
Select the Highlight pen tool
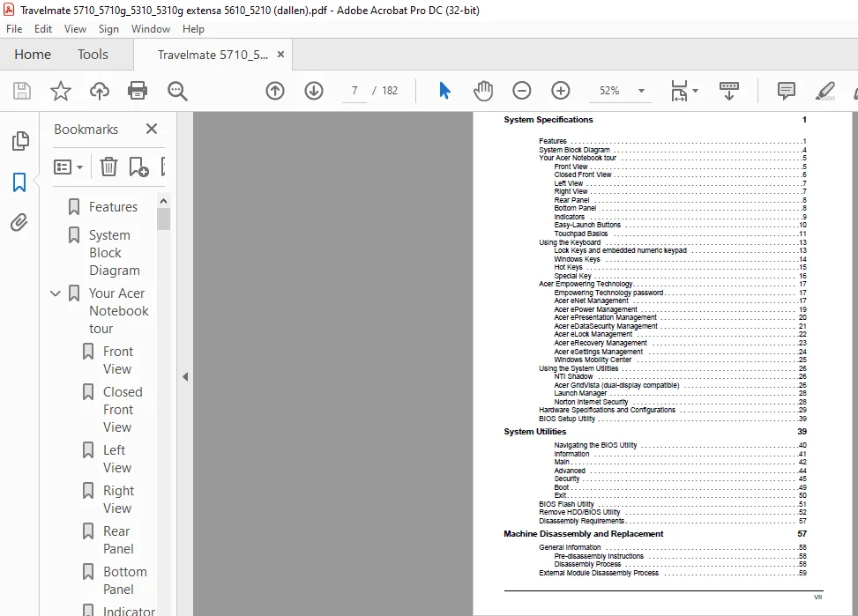click(x=825, y=91)
